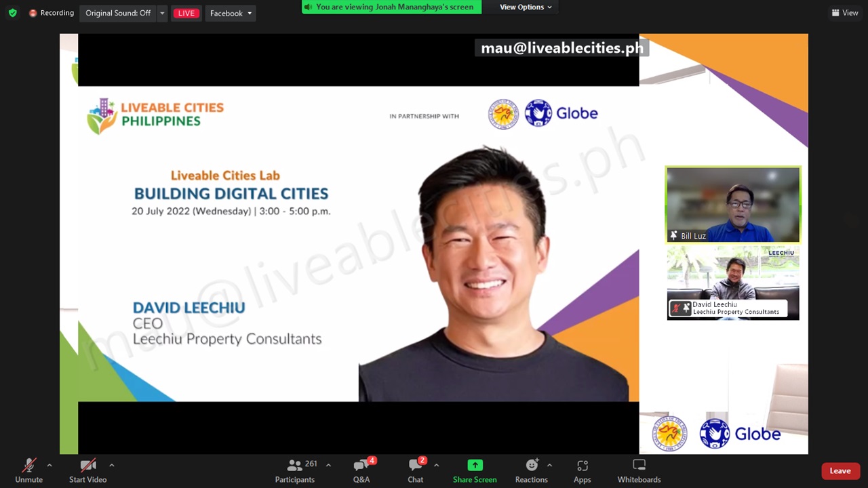Click the Globe logo on the slide
Viewport: 868px width, 488px height.
pyautogui.click(x=561, y=113)
